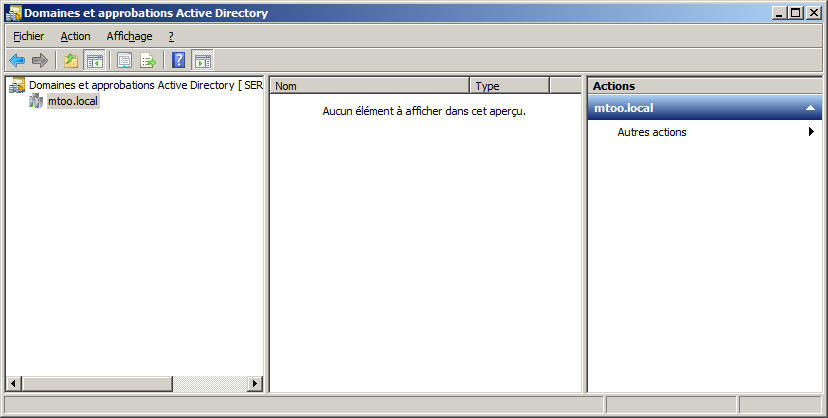
Task: Expand the Autres actions submenu
Action: tap(811, 132)
